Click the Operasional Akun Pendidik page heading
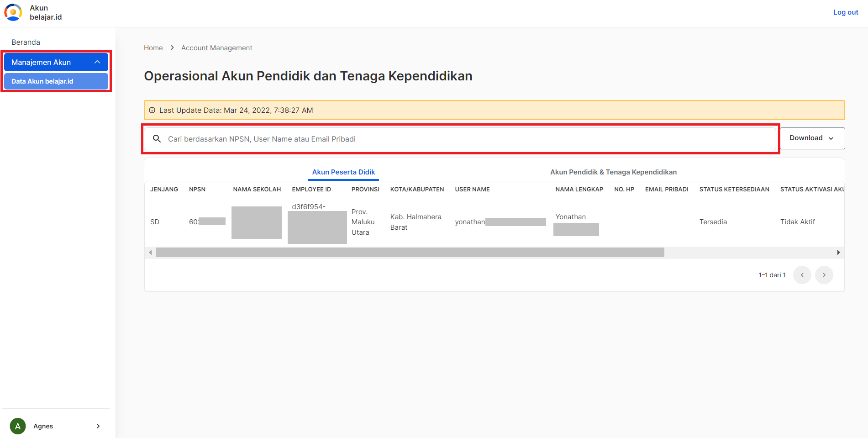This screenshot has width=868, height=438. pos(308,76)
